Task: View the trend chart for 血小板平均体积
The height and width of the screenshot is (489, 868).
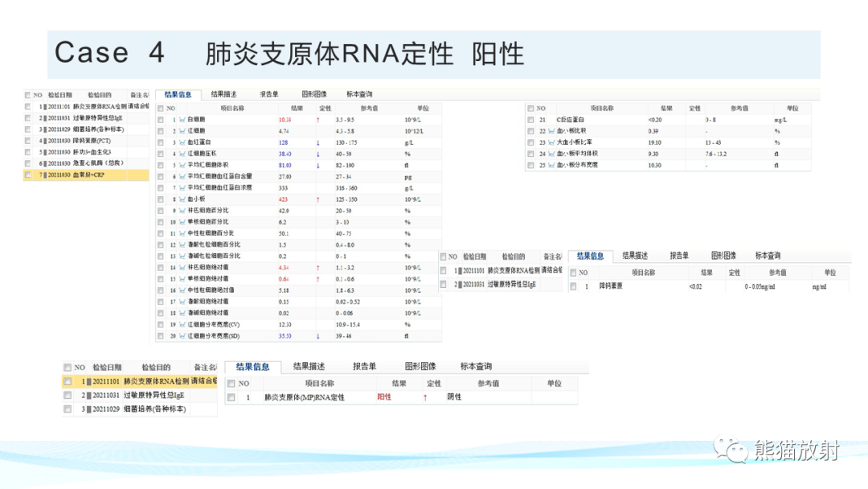Action: (551, 154)
